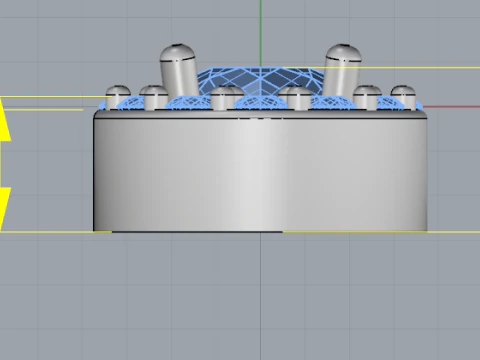The height and width of the screenshot is (360, 480).
Task: Select the tall left prong
Action: [x=178, y=70]
